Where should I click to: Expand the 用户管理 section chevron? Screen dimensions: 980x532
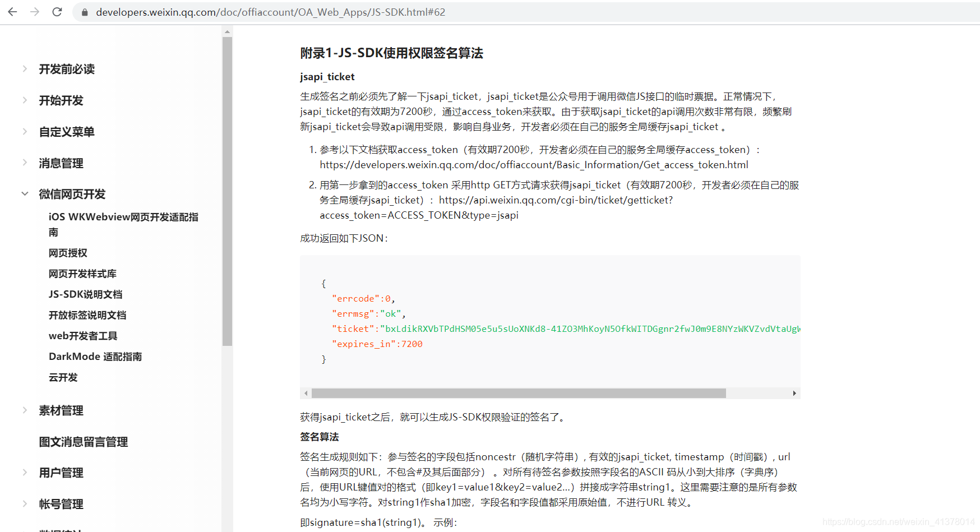(x=25, y=472)
